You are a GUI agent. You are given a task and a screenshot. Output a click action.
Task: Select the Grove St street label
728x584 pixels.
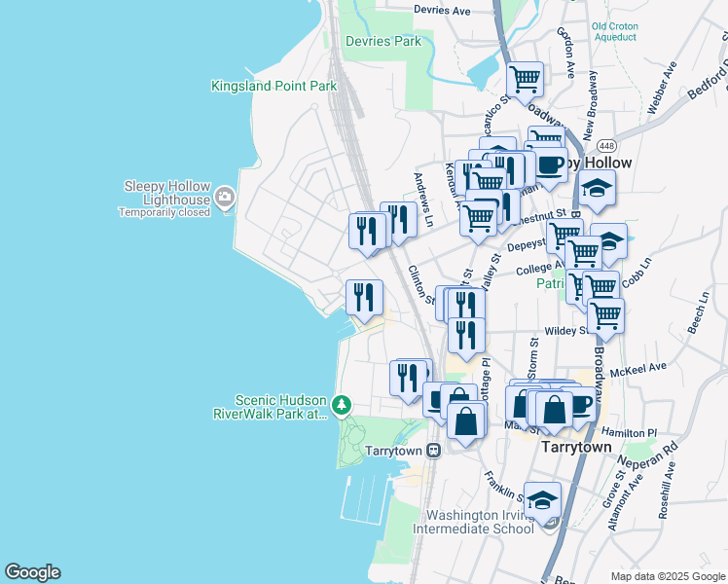click(x=614, y=490)
